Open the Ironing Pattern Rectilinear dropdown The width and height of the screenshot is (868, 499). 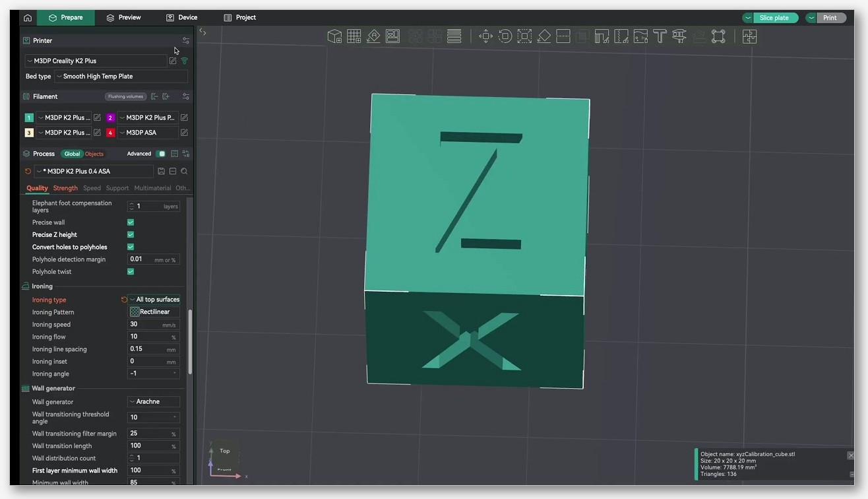[154, 312]
